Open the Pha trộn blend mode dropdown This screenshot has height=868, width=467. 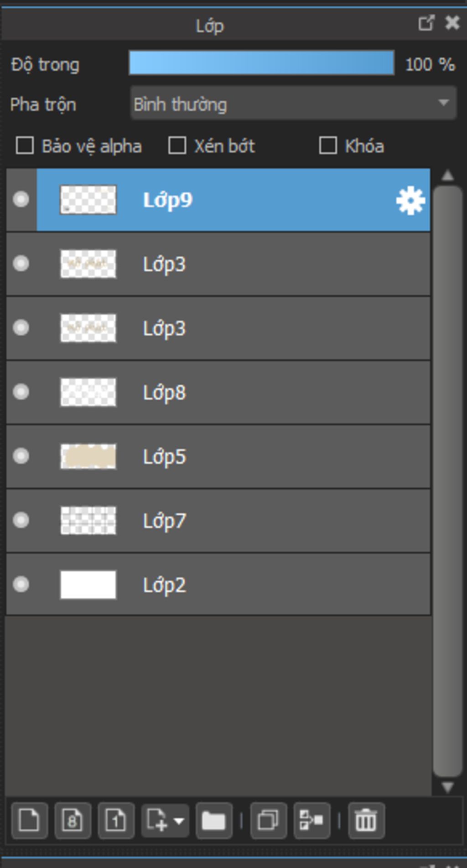(x=293, y=104)
